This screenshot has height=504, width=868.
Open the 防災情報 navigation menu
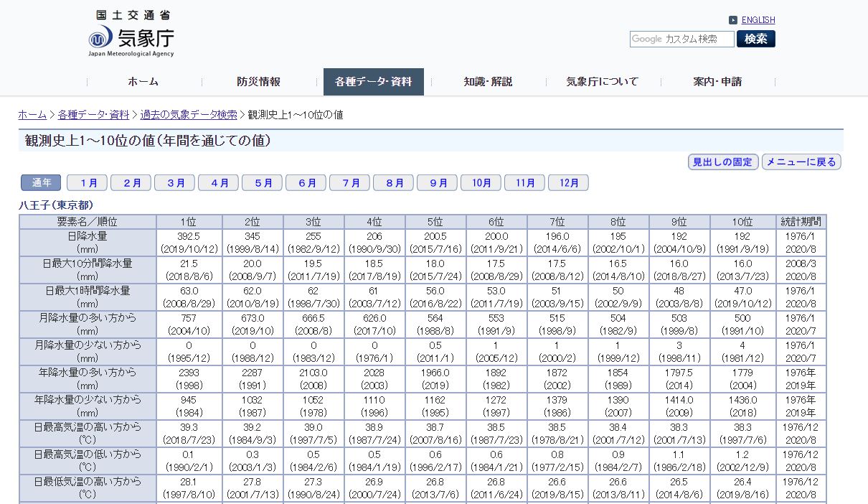click(259, 82)
